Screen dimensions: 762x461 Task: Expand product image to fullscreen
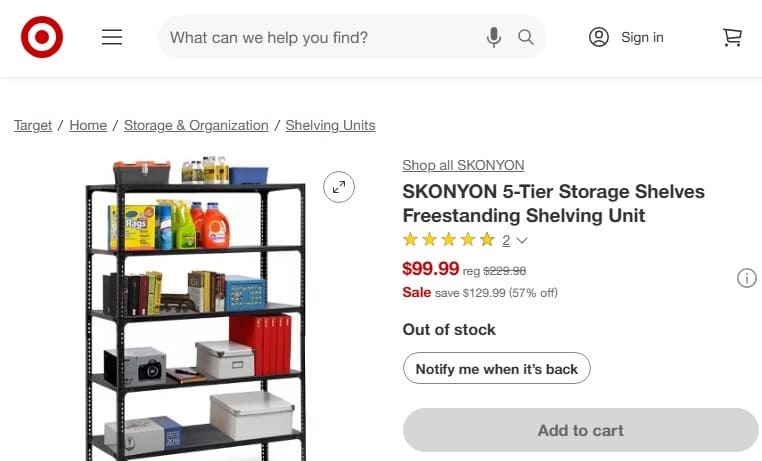[x=339, y=186]
